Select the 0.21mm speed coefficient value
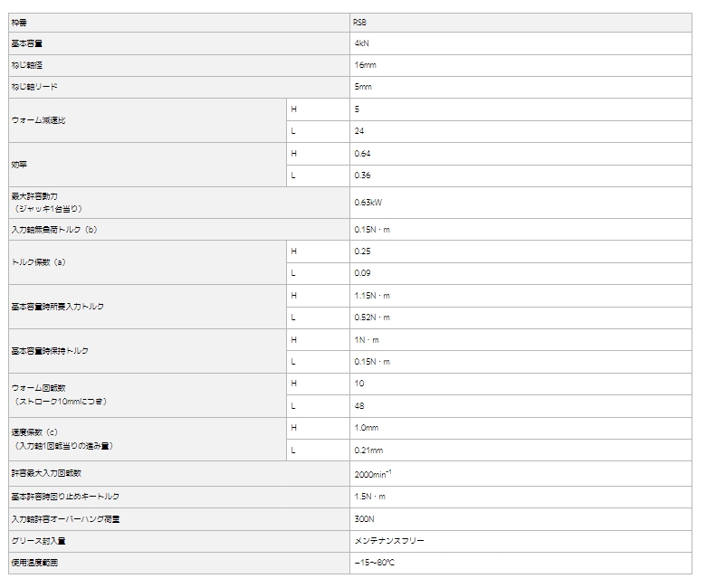This screenshot has width=716, height=588. pyautogui.click(x=368, y=450)
